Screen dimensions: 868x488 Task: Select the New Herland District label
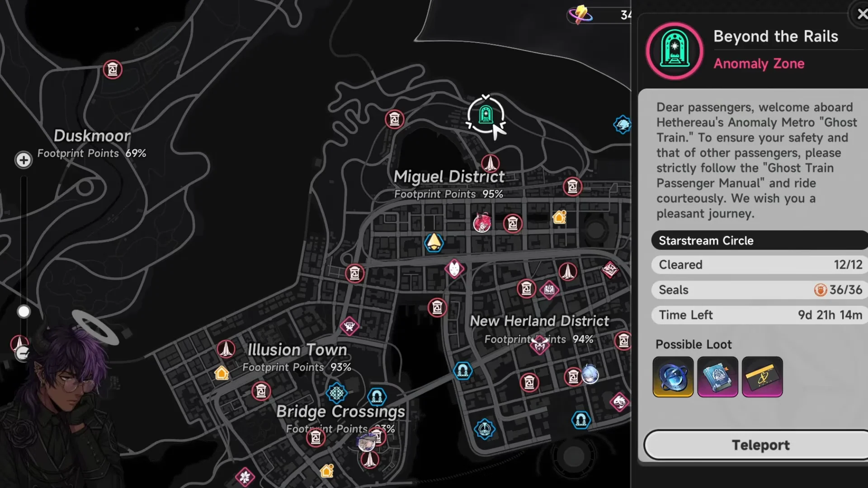point(539,321)
